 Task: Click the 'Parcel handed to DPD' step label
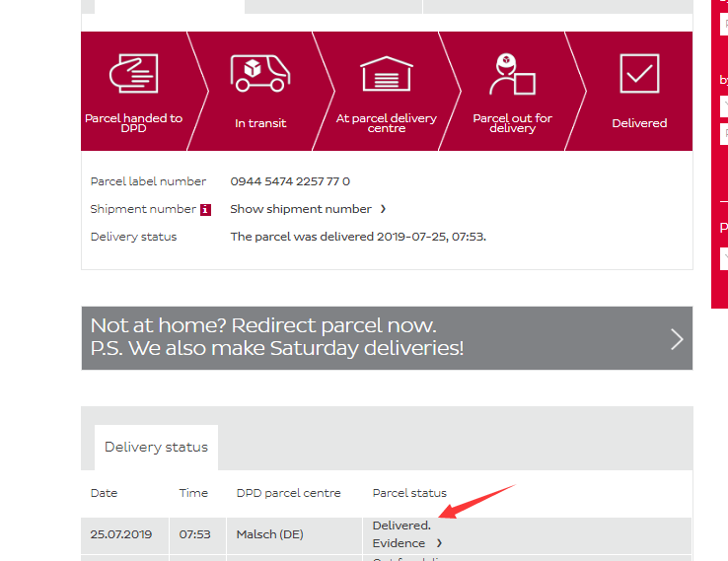[134, 123]
